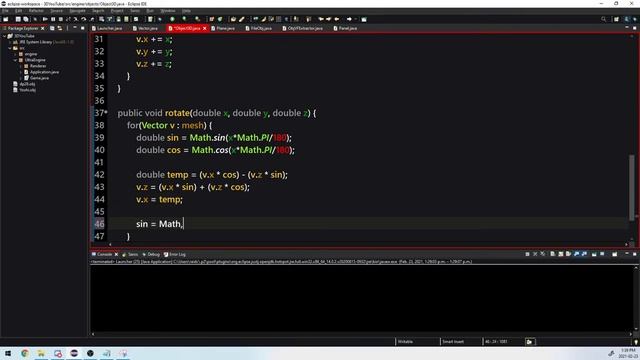Click the Back navigation arrow in toolbar
The width and height of the screenshot is (640, 360).
[336, 19]
